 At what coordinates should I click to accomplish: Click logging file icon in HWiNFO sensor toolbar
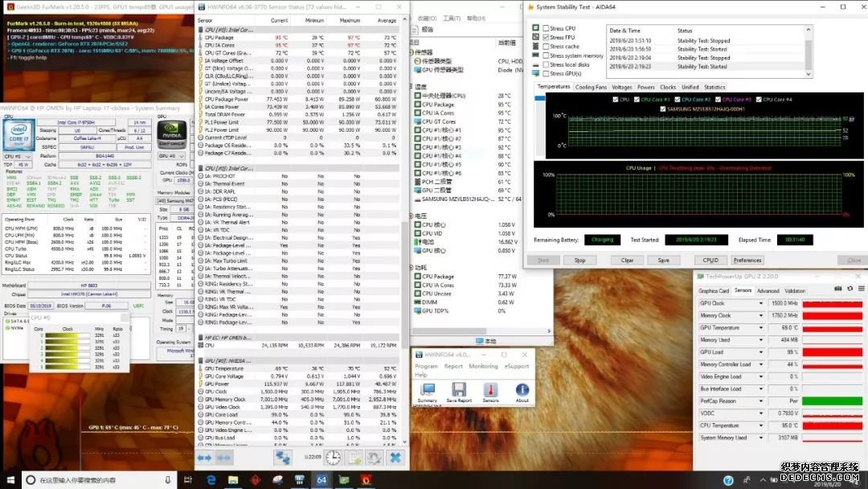coord(354,458)
